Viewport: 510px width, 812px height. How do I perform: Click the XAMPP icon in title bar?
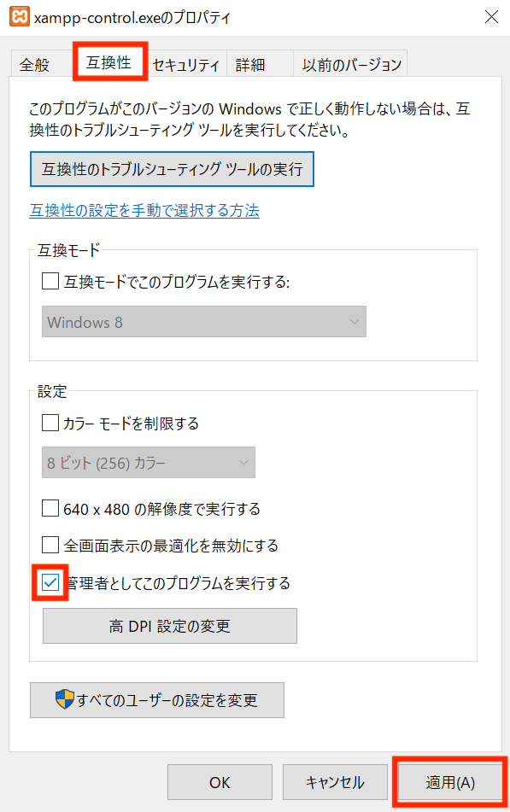[20, 16]
